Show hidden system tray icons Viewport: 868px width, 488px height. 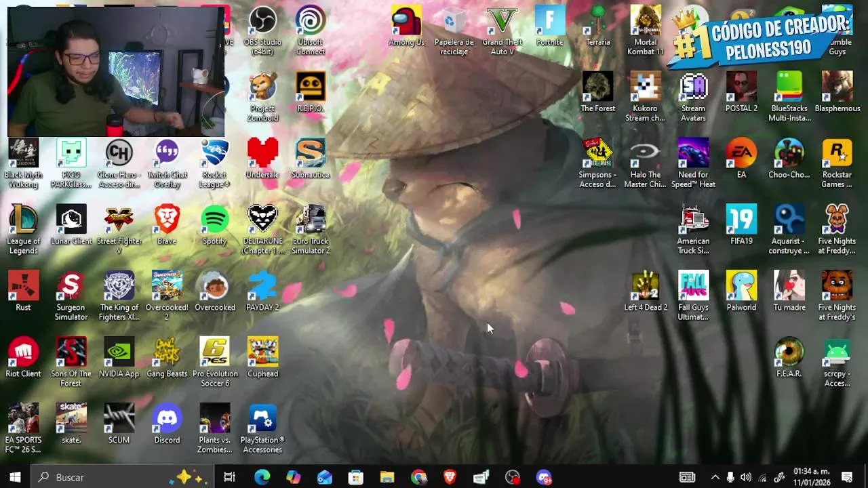(x=715, y=477)
